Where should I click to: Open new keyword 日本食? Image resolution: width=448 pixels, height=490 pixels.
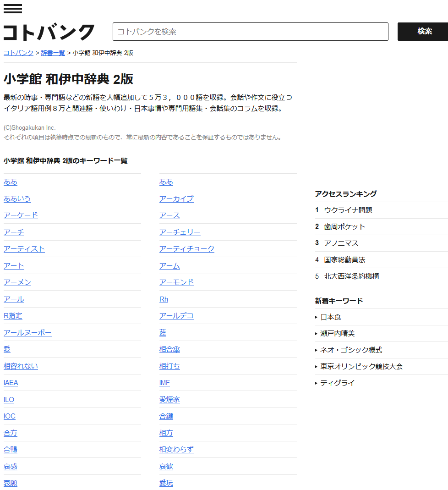[331, 317]
